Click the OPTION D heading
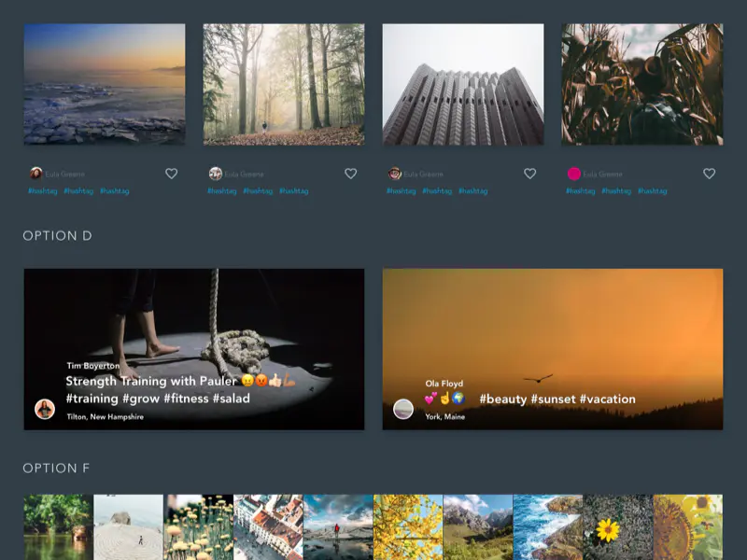The width and height of the screenshot is (747, 560). 57,236
